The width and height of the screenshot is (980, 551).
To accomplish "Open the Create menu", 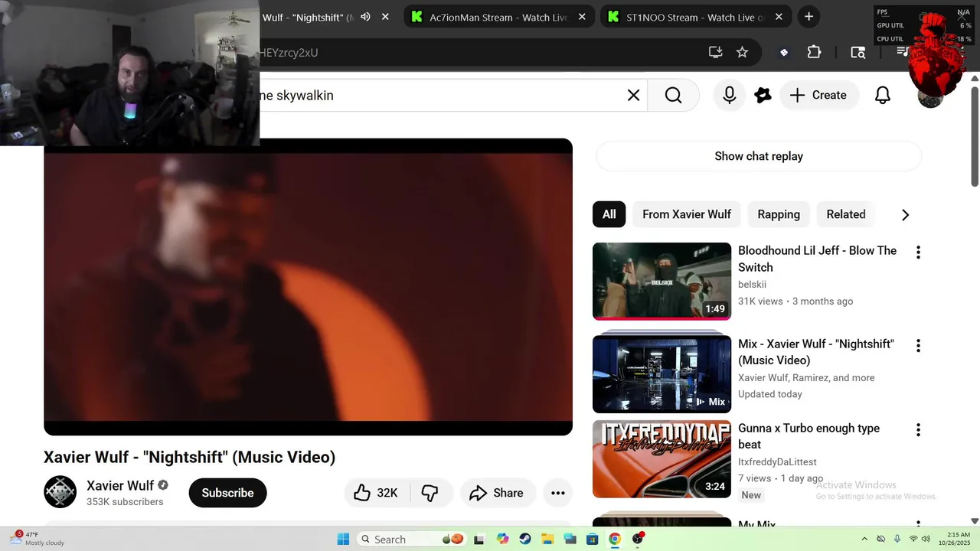I will 818,95.
